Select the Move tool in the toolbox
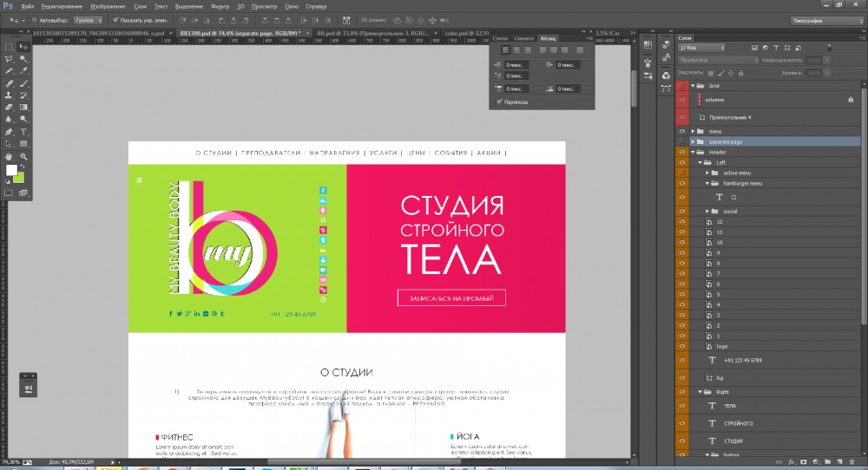This screenshot has width=868, height=470. 23,47
